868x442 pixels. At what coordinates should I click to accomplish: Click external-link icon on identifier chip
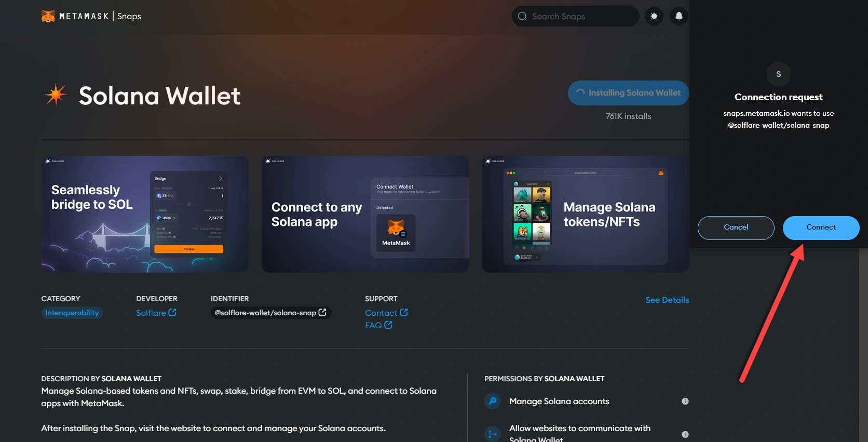pyautogui.click(x=322, y=312)
